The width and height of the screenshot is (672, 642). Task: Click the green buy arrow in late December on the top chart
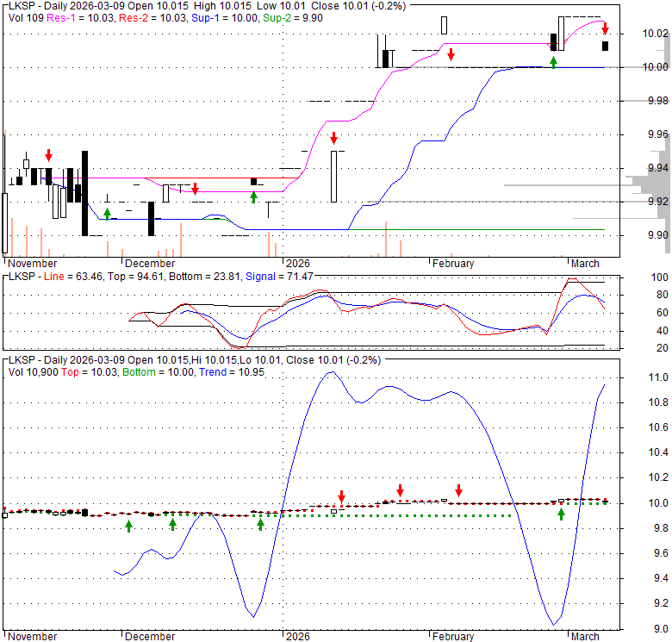click(x=253, y=197)
